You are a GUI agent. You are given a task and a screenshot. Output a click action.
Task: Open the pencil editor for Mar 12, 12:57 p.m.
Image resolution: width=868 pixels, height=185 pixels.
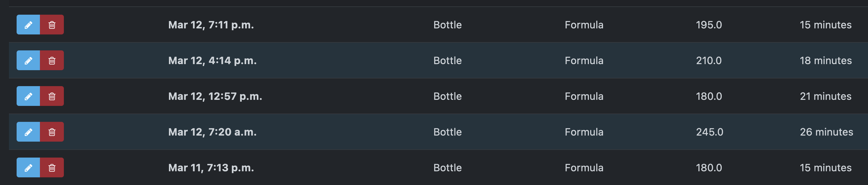(x=28, y=96)
